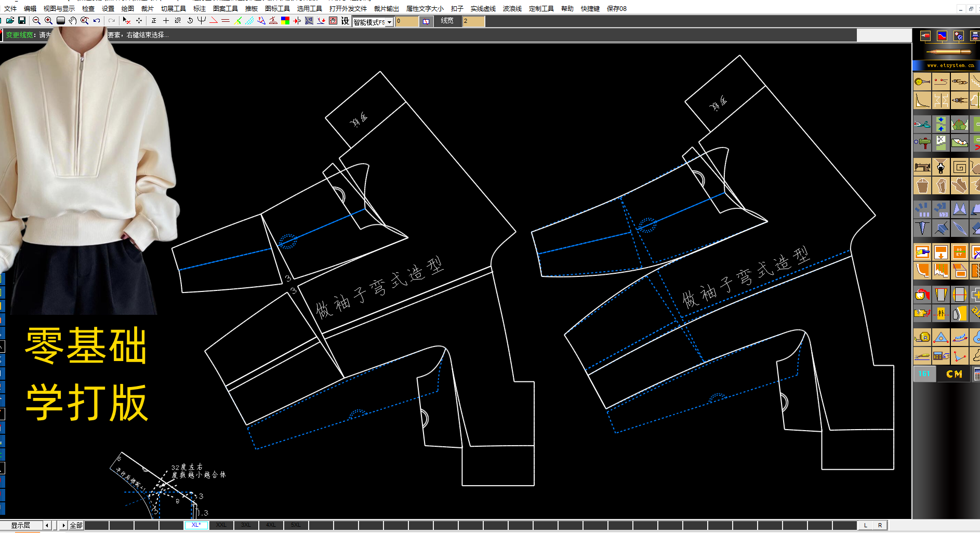Select the blue triangle measurement tool icon
The image size is (980, 533).
pyautogui.click(x=941, y=338)
